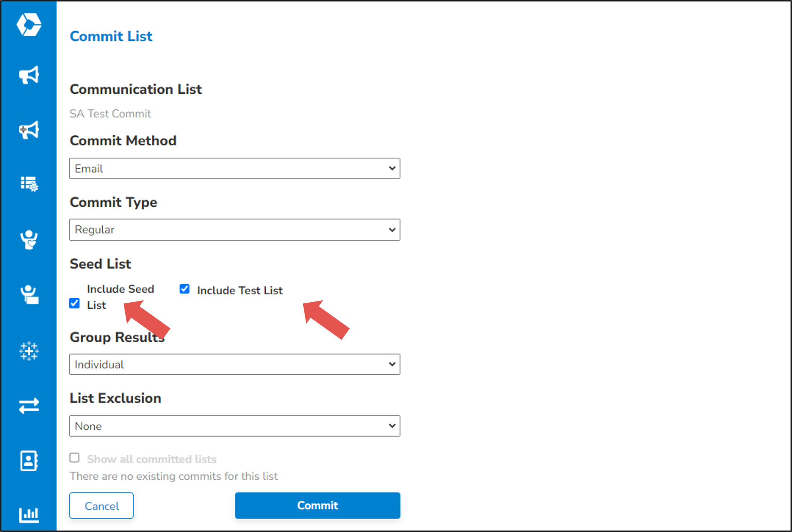Open the megaphone with plus icon
The height and width of the screenshot is (532, 792).
tap(29, 130)
